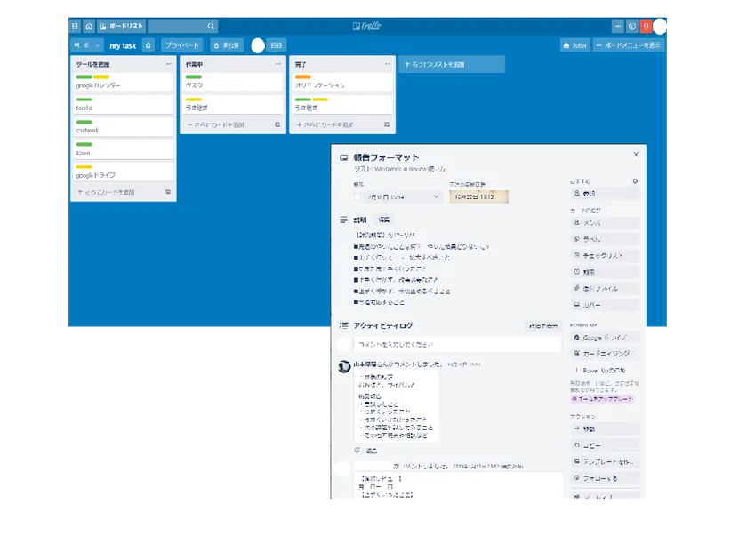Open the メンバー members button
The width and height of the screenshot is (747, 560).
[605, 222]
